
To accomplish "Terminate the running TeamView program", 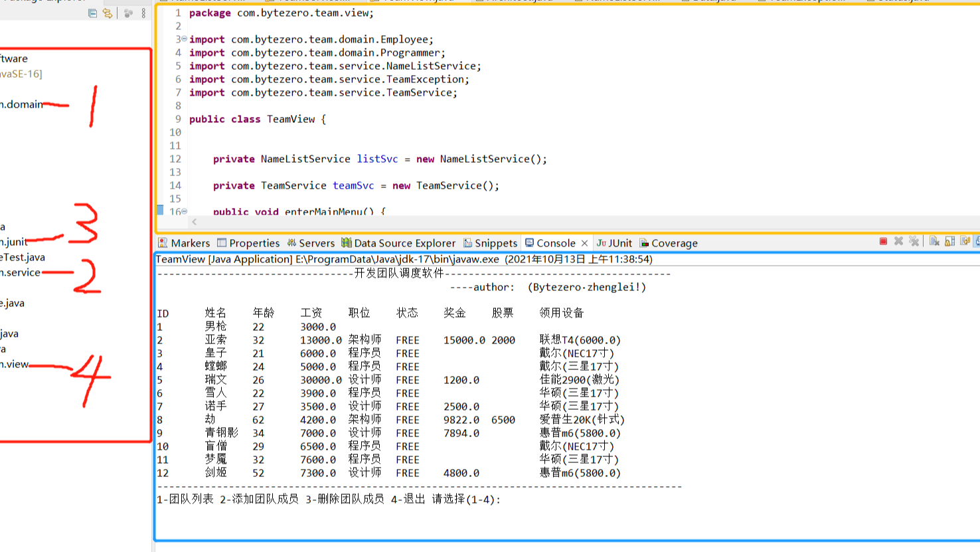I will coord(883,241).
